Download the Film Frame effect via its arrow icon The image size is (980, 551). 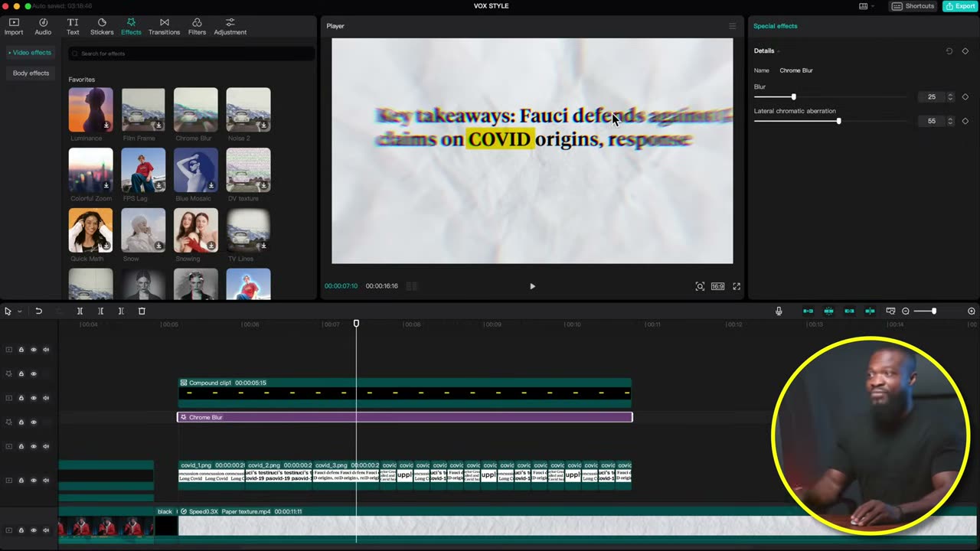(x=158, y=126)
